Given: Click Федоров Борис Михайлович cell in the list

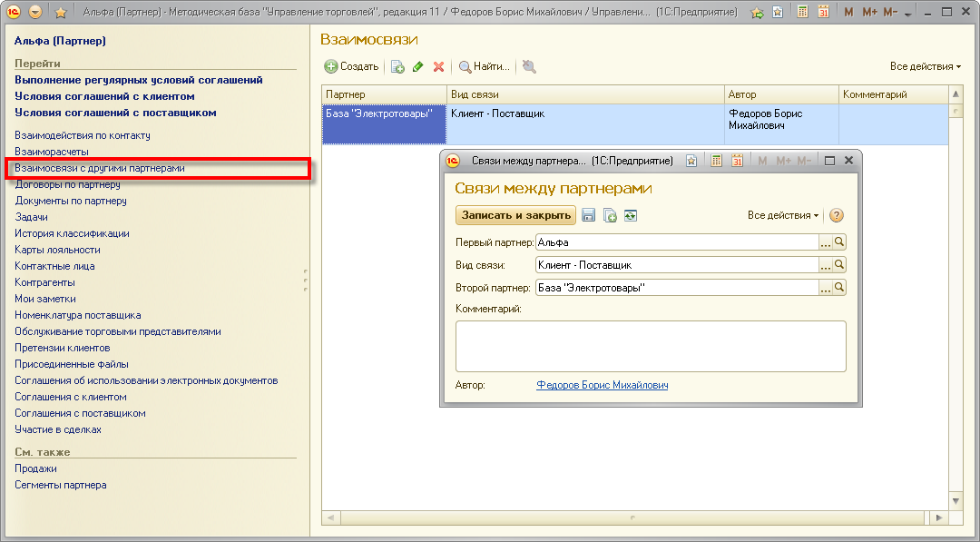Looking at the screenshot, I should click(x=781, y=123).
